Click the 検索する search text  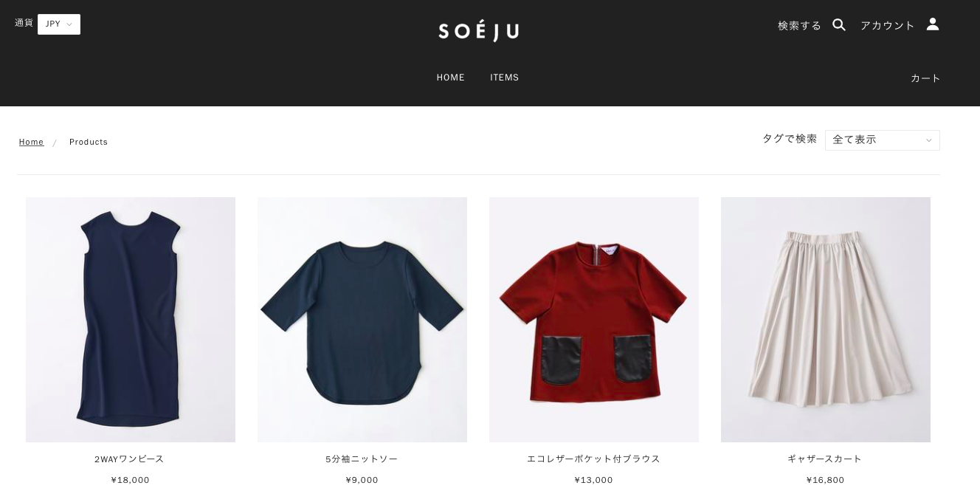pyautogui.click(x=799, y=25)
